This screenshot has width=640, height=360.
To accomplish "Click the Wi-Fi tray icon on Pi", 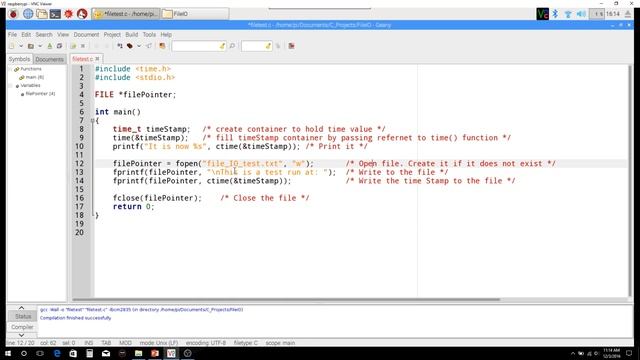I will (568, 14).
